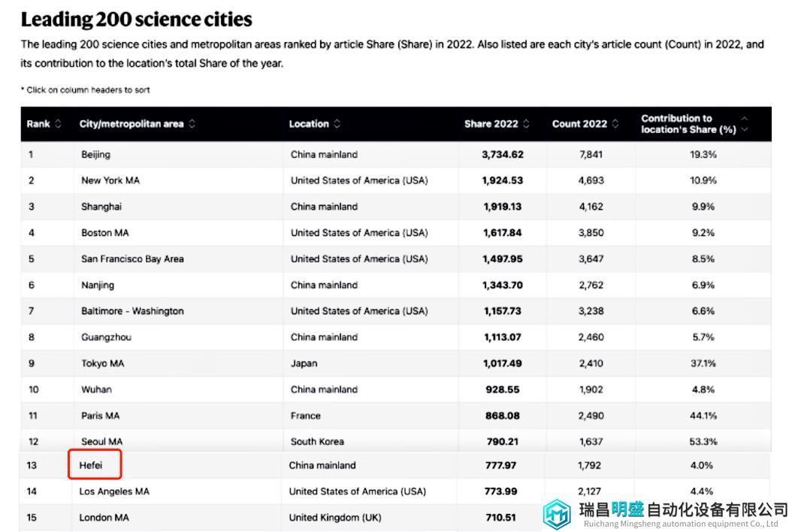Click London's Share value 710.51

point(500,518)
